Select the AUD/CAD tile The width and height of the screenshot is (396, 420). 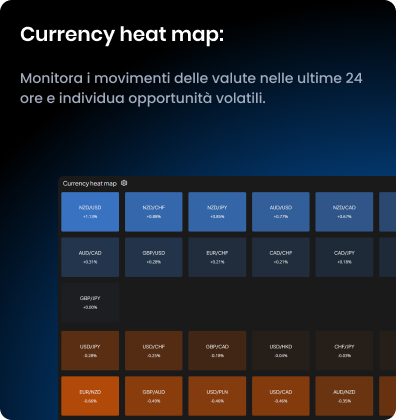[x=90, y=257]
